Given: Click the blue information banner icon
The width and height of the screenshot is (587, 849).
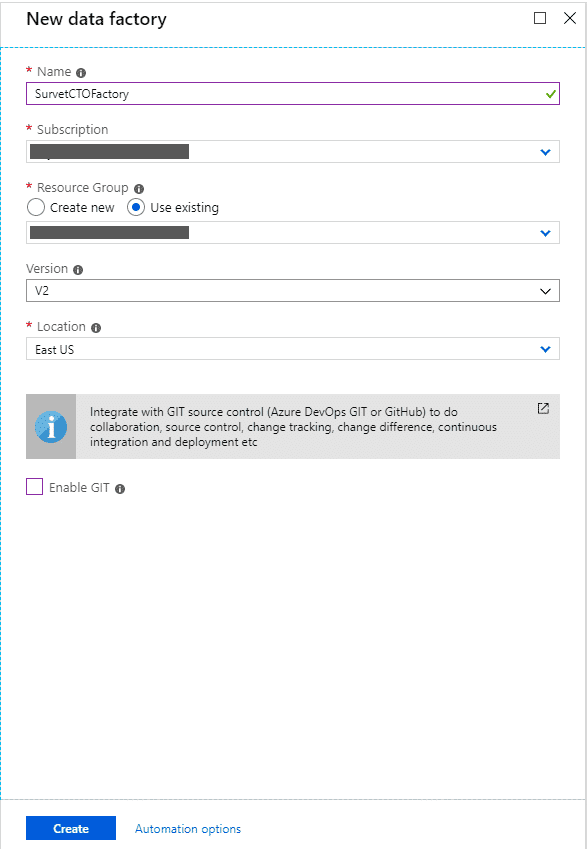Looking at the screenshot, I should pyautogui.click(x=51, y=427).
